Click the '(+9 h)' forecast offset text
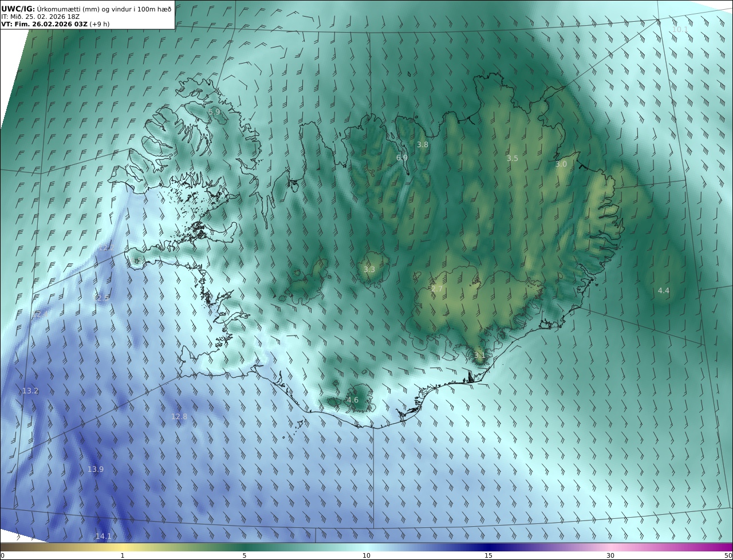The image size is (733, 560). tap(99, 24)
